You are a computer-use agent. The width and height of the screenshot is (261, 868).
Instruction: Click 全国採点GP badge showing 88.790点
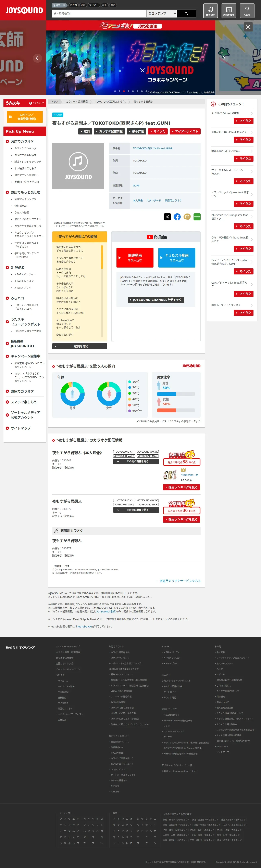pyautogui.click(x=181, y=458)
